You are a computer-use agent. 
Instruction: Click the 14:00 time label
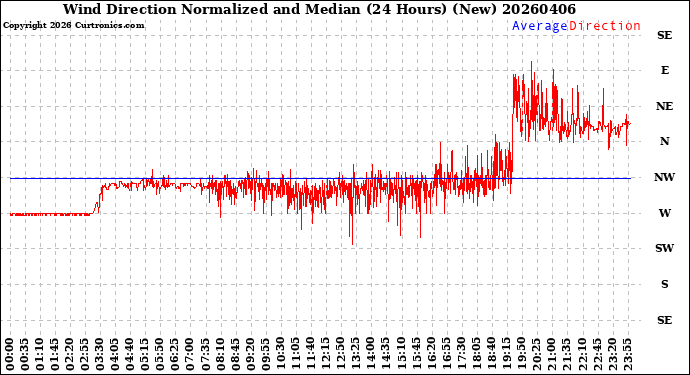click(x=370, y=354)
